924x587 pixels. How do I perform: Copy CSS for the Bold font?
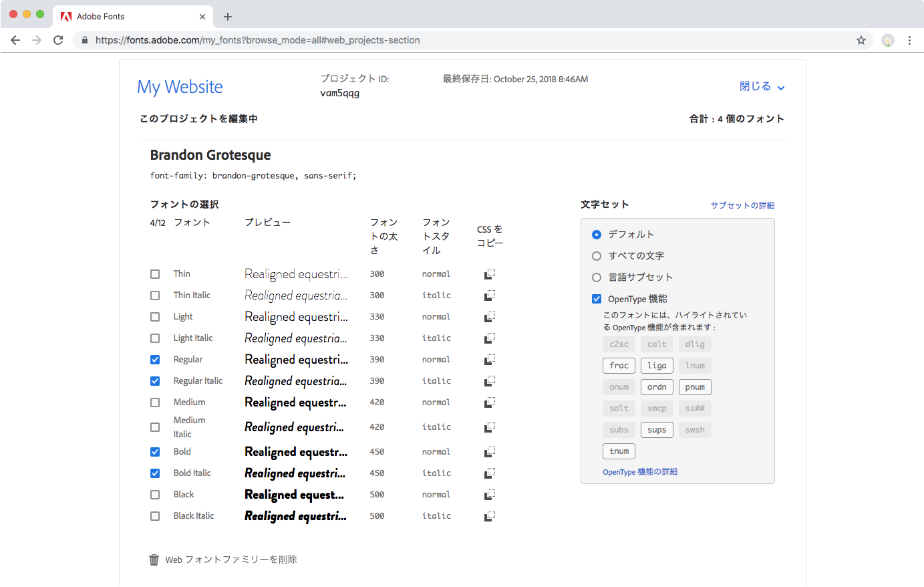click(490, 452)
